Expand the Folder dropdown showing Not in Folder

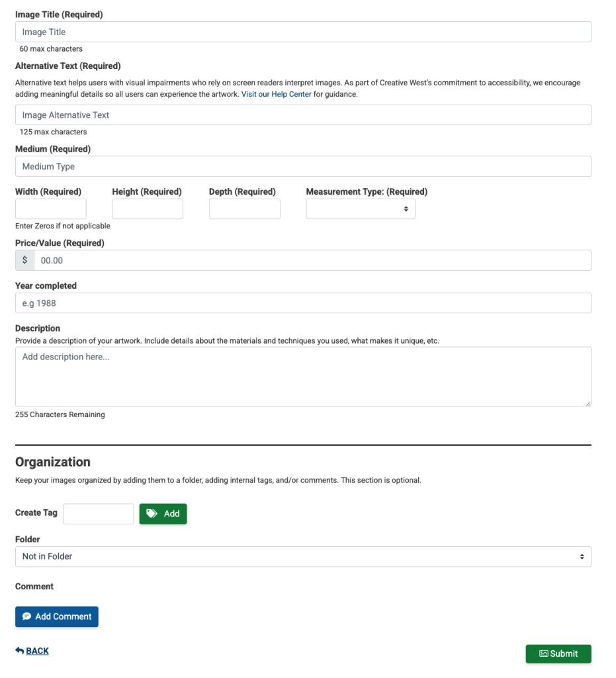[303, 557]
